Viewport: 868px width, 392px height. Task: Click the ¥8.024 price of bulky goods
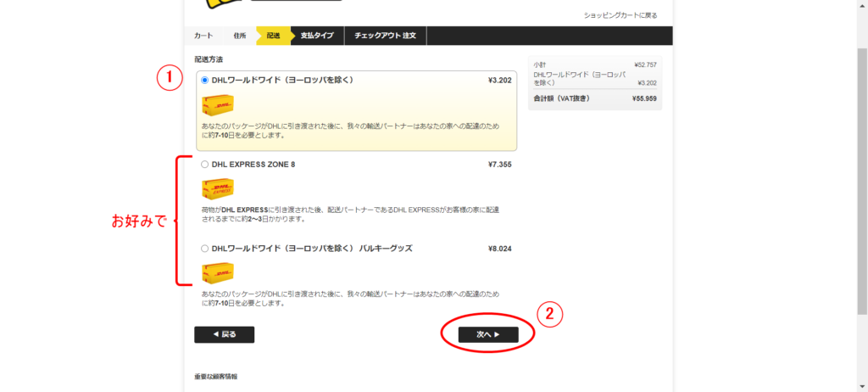click(500, 249)
